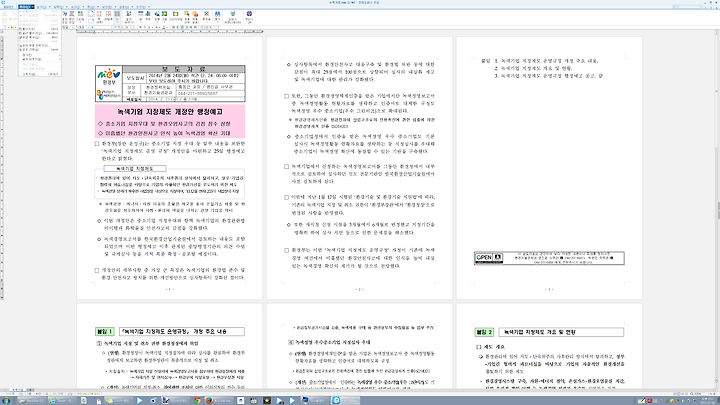Insert a picture using the 그림 icon

point(164,17)
